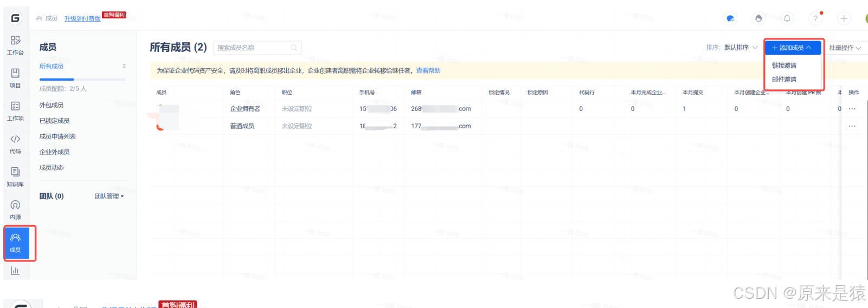The width and height of the screenshot is (868, 308).
Task: Open the 排序 默认排序 dropdown
Action: coord(732,48)
